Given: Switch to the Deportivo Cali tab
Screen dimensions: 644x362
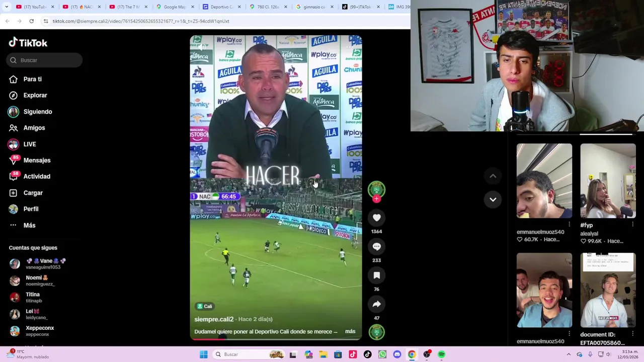Looking at the screenshot, I should coord(221,7).
